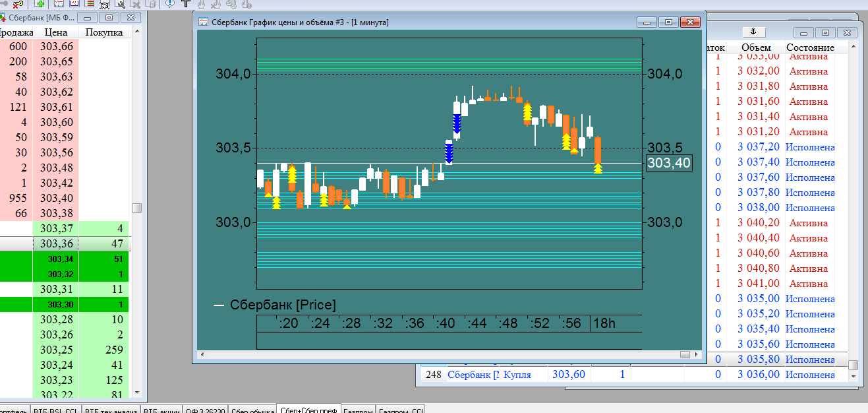Click the red X key icon in the top toolbar
This screenshot has width=868, height=413.
[x=18, y=3]
